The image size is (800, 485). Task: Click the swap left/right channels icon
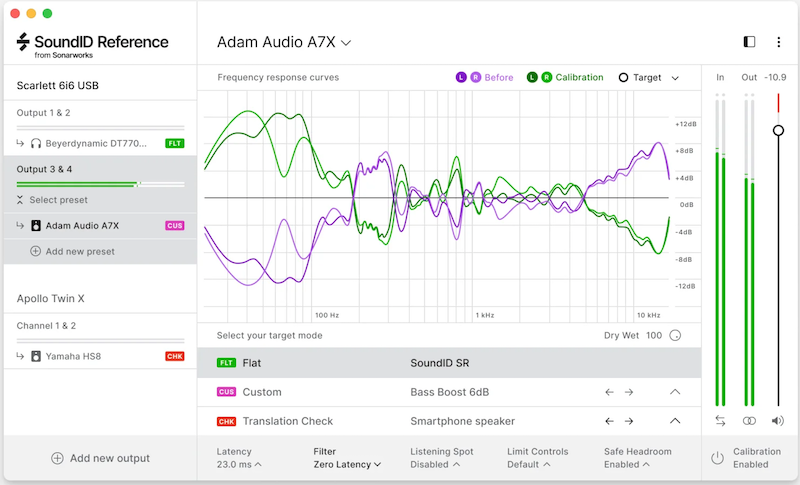721,422
